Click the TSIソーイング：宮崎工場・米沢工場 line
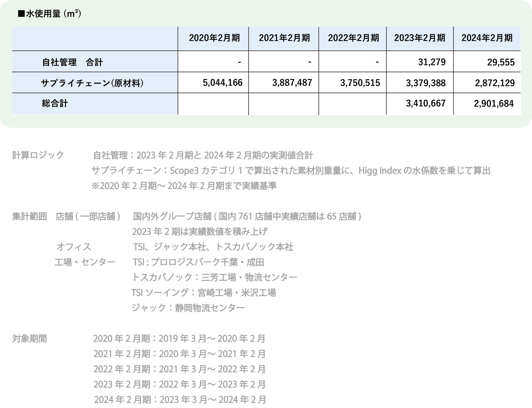Viewport: 532px width, 408px height. pos(204,292)
